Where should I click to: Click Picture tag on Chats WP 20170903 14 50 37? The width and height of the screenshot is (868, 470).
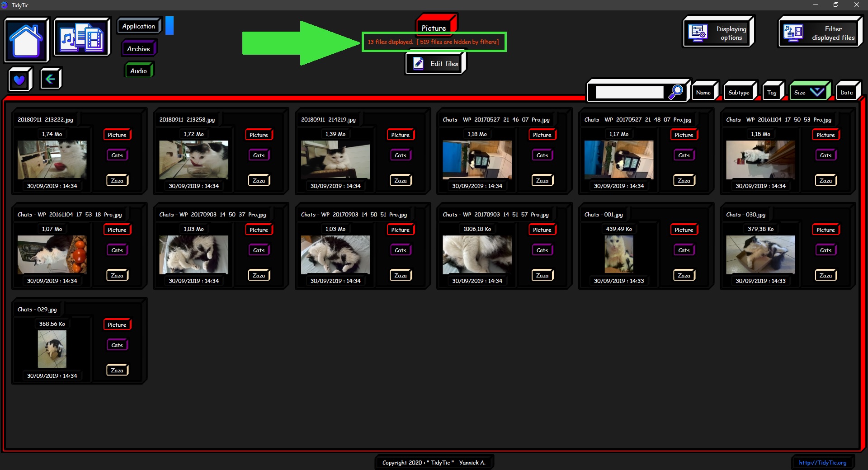[x=259, y=230]
